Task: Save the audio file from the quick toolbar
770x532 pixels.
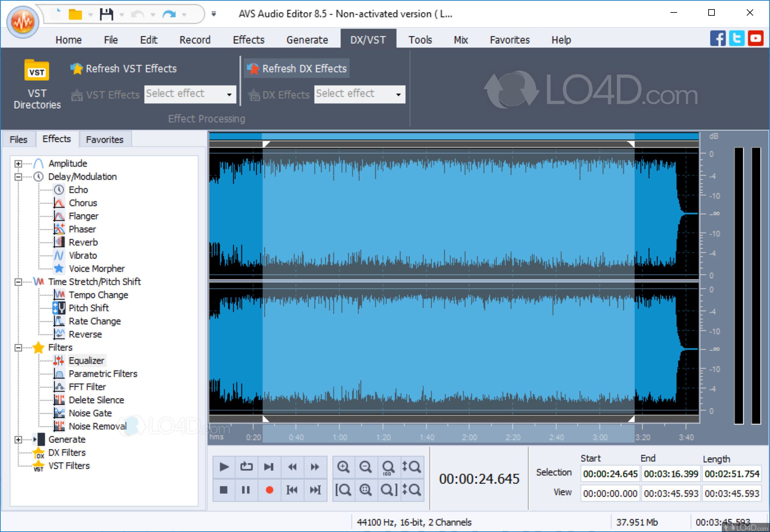Action: click(107, 14)
